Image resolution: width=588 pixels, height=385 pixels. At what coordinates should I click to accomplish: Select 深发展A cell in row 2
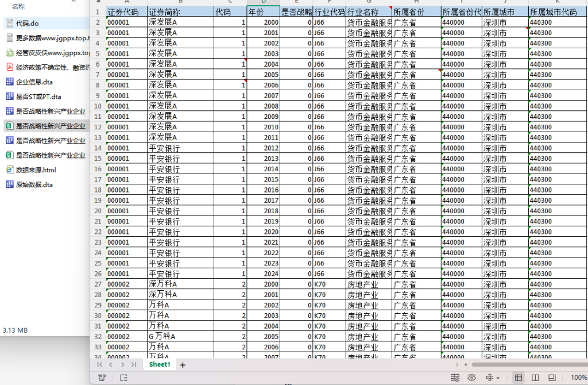click(181, 22)
